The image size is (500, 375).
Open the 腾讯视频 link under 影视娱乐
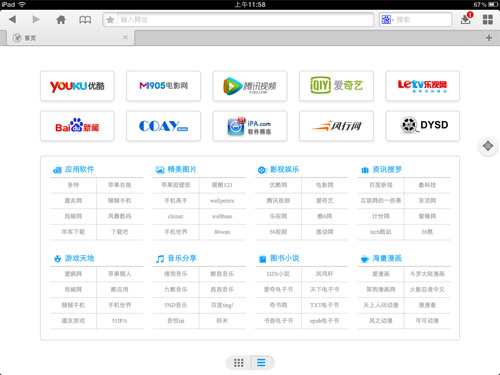(x=278, y=201)
